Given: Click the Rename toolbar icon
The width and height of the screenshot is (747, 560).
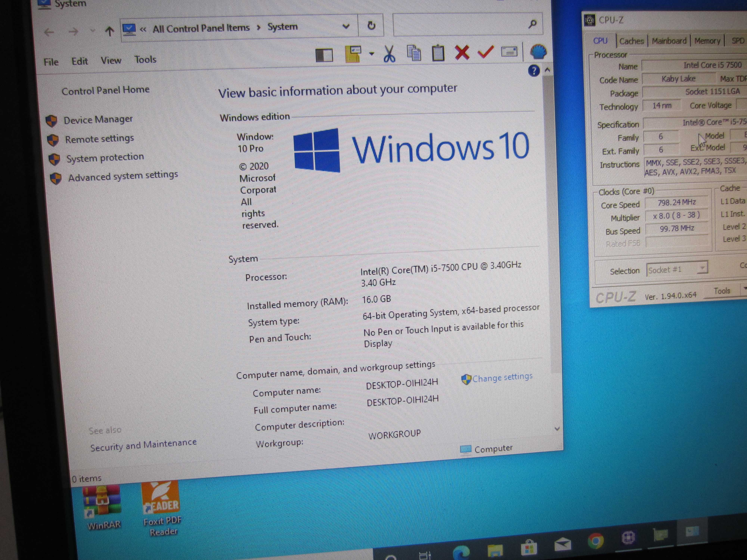Looking at the screenshot, I should pyautogui.click(x=509, y=52).
